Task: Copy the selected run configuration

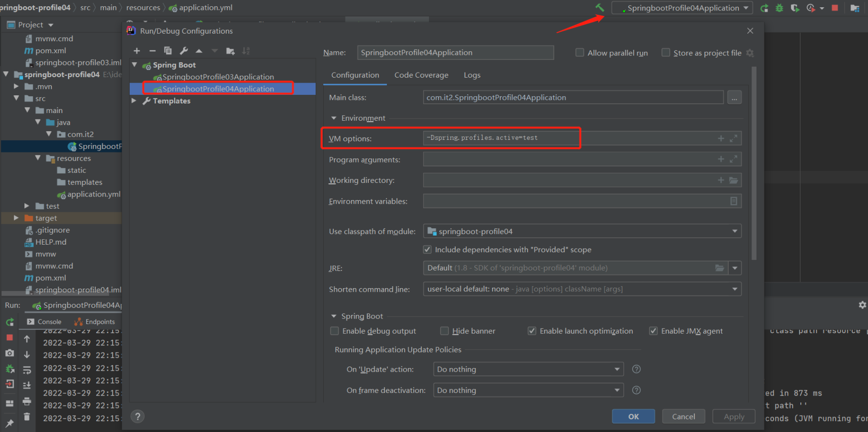Action: coord(168,51)
